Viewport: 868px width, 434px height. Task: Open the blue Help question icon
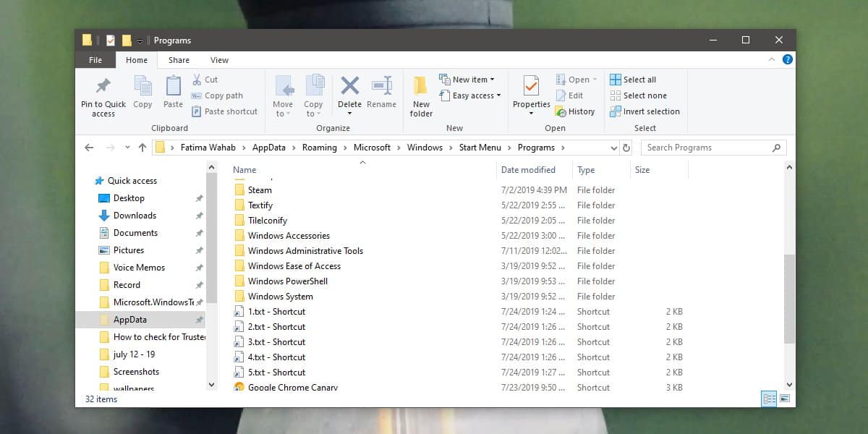tap(788, 60)
